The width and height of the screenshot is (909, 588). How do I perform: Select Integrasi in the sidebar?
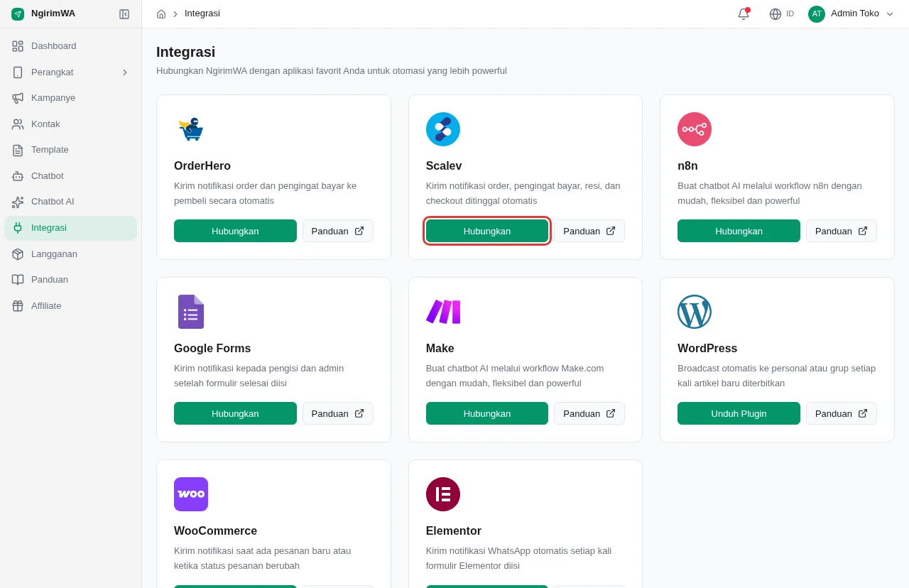[x=71, y=228]
